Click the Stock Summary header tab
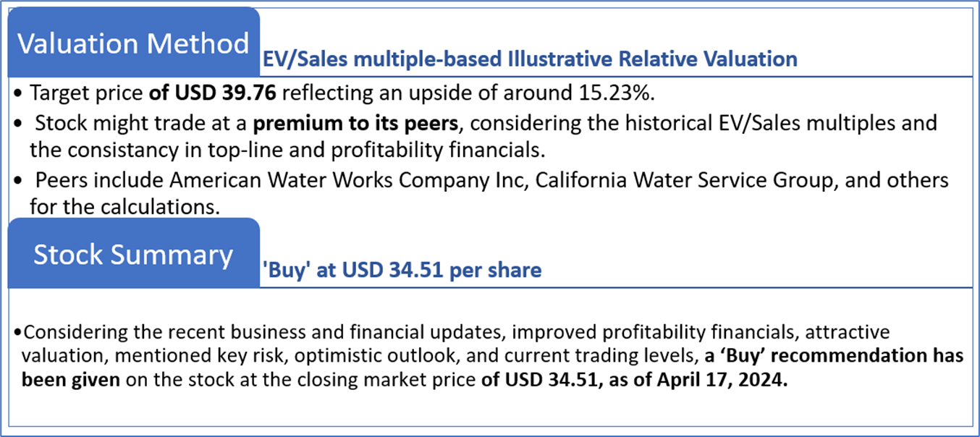 pos(133,255)
